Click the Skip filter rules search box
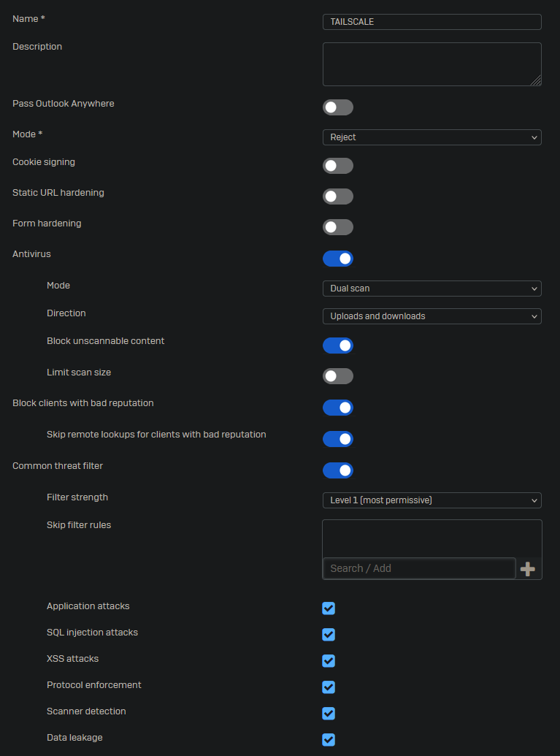This screenshot has height=756, width=560. [x=419, y=568]
